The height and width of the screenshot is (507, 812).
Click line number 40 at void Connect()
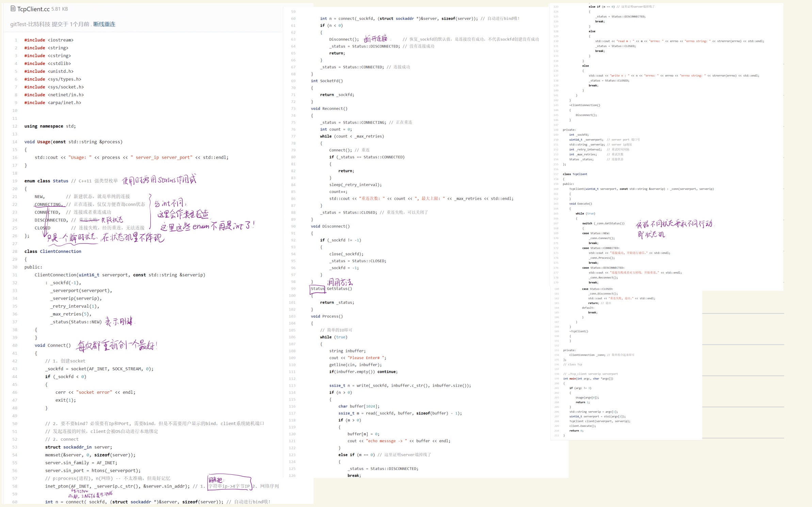point(15,345)
